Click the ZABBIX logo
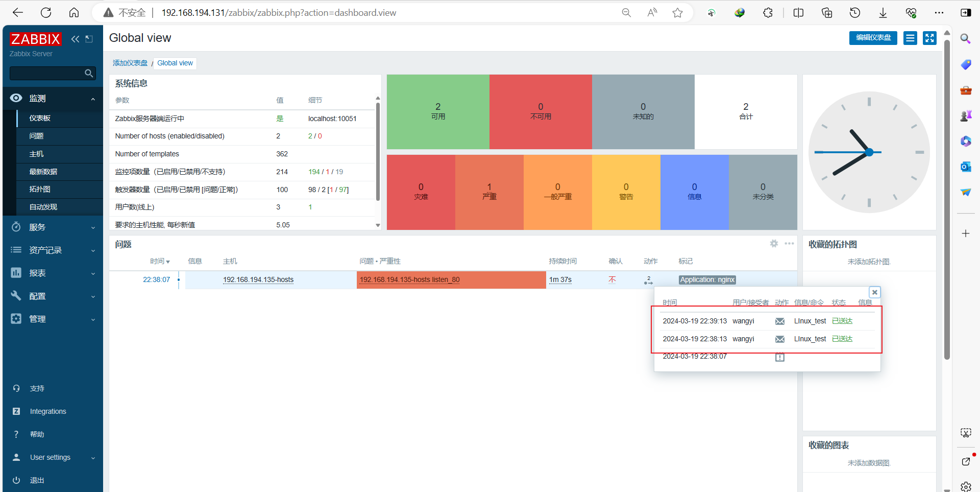 (x=35, y=39)
